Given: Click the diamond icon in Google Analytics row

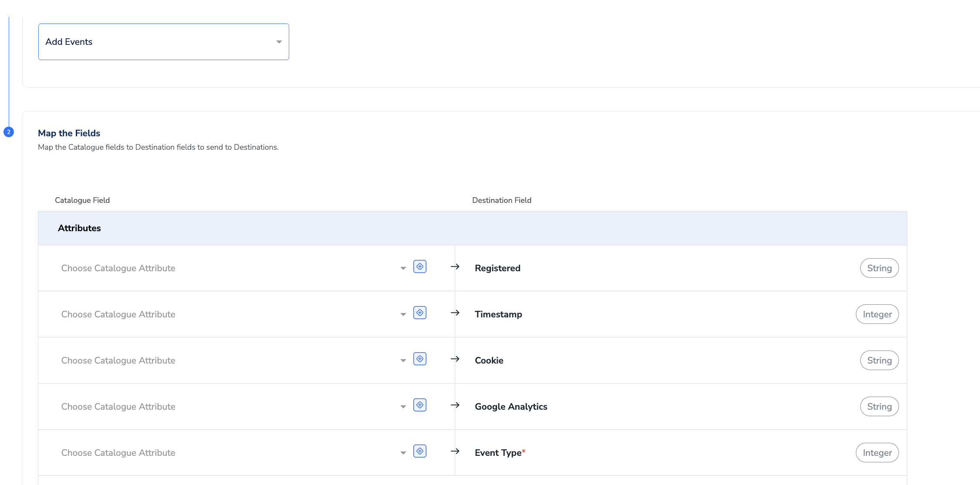Looking at the screenshot, I should coord(419,405).
